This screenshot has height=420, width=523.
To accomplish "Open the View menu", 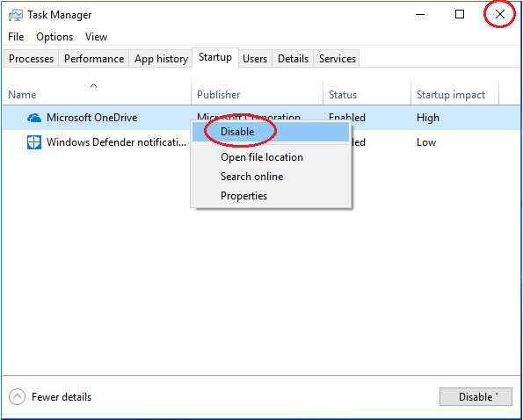I will (96, 37).
